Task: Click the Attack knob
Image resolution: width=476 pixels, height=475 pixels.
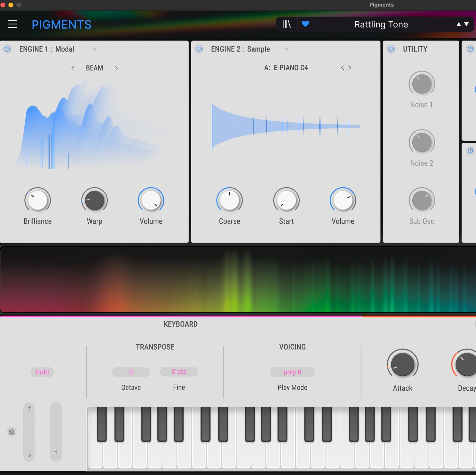Action: click(403, 364)
